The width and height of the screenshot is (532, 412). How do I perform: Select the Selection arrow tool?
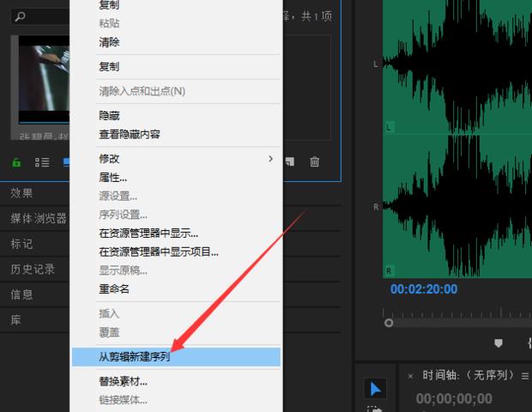(x=375, y=388)
